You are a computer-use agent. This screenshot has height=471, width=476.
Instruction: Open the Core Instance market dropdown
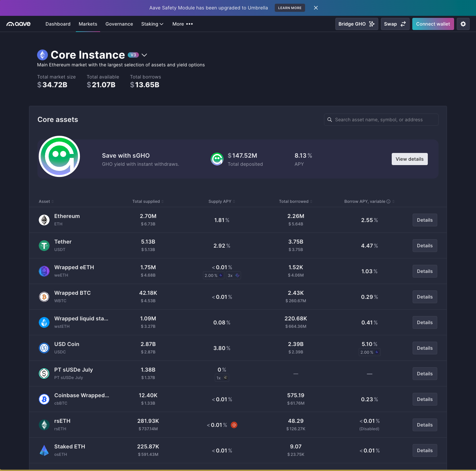[144, 55]
